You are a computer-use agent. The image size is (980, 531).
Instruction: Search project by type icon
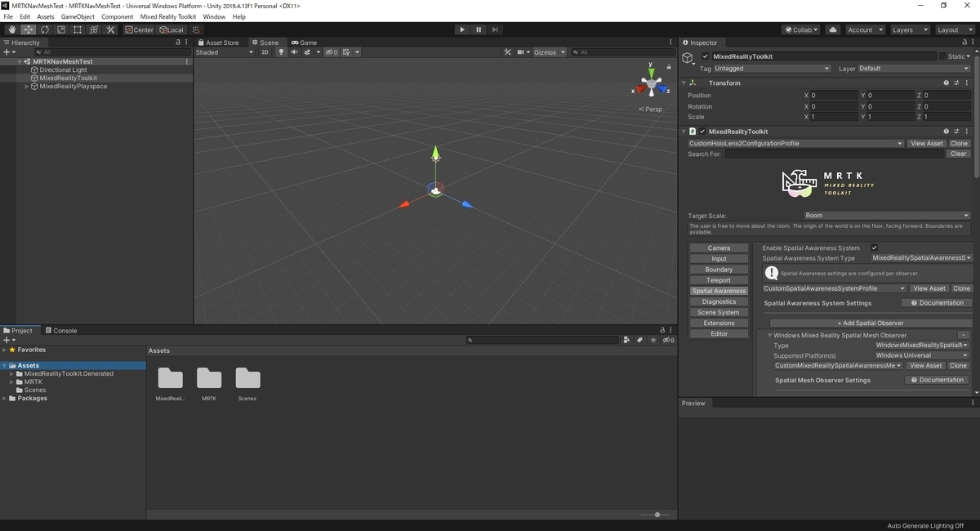pyautogui.click(x=626, y=340)
